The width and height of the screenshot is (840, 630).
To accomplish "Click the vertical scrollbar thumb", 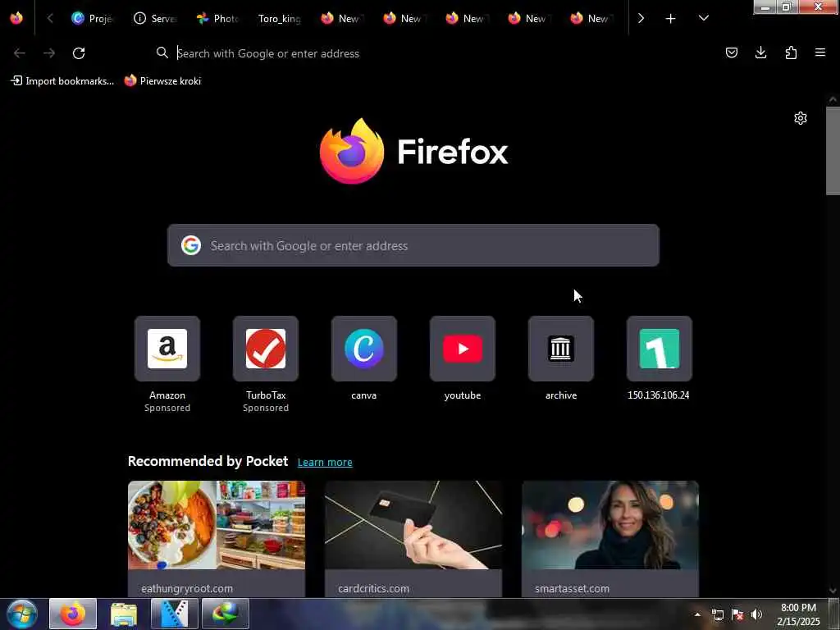I will pyautogui.click(x=833, y=151).
